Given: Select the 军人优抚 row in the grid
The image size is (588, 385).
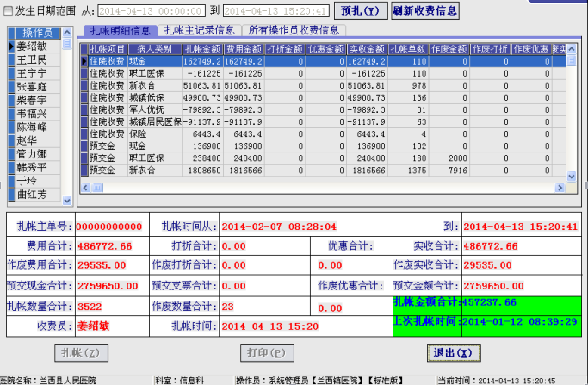Looking at the screenshot, I should click(154, 110).
